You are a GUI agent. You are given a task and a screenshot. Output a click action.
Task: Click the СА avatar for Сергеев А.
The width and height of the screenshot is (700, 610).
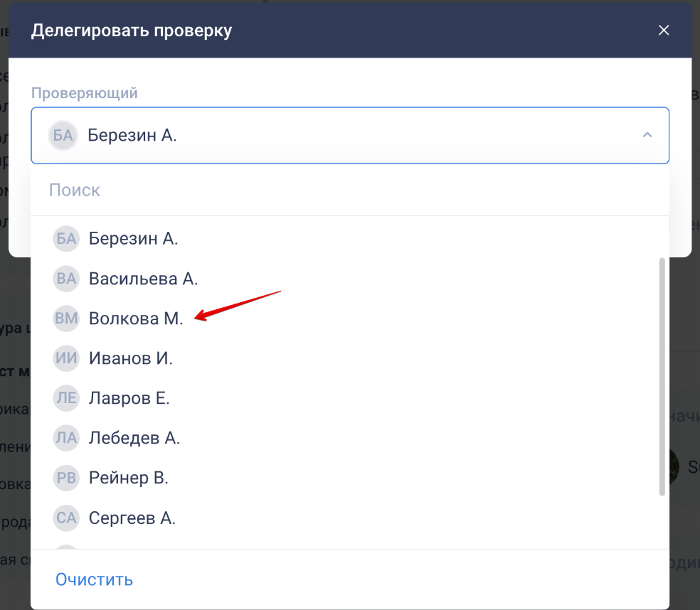(66, 518)
